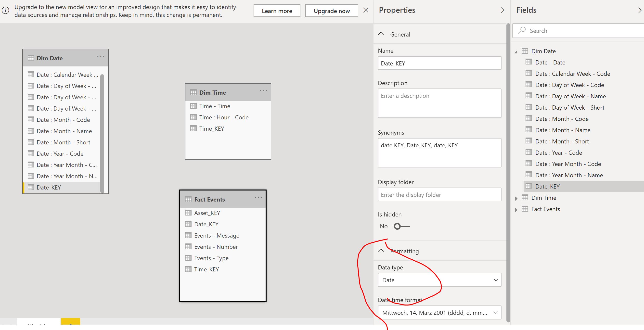Select Date - Date field in Fields list
644x330 pixels.
coord(550,63)
